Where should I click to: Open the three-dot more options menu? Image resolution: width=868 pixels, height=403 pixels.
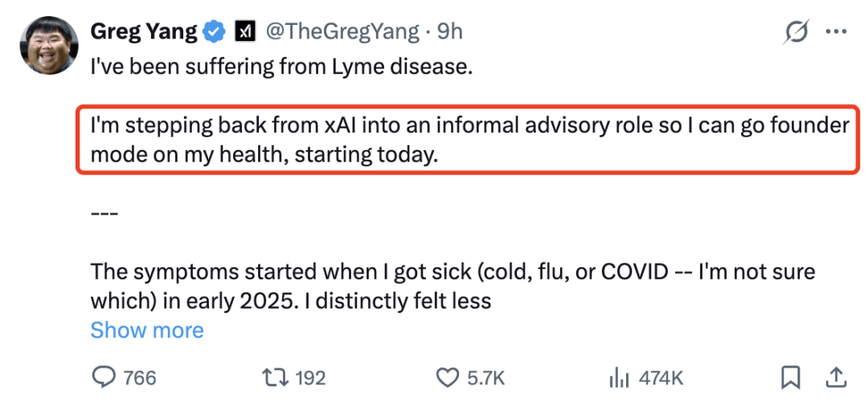[836, 32]
